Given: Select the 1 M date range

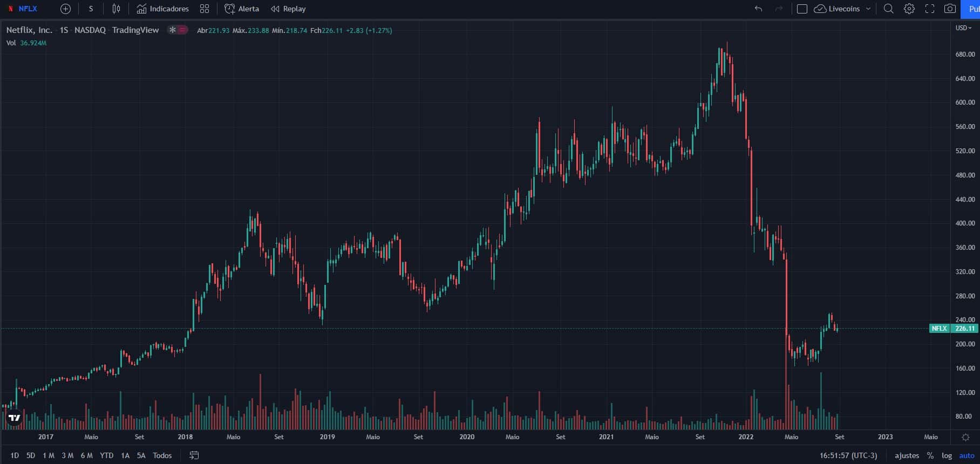Looking at the screenshot, I should [48, 455].
